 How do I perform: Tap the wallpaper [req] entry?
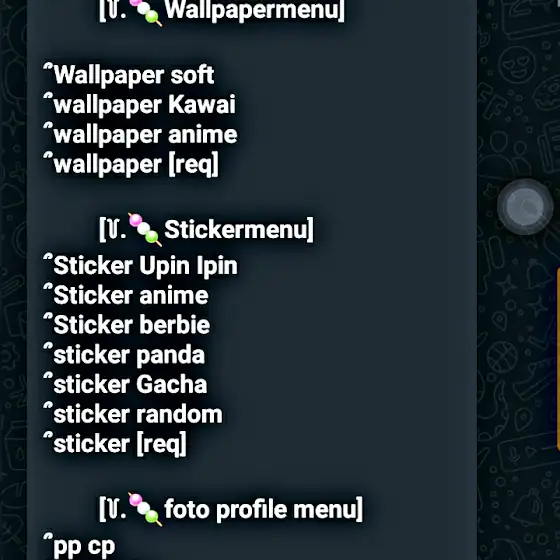click(x=131, y=165)
